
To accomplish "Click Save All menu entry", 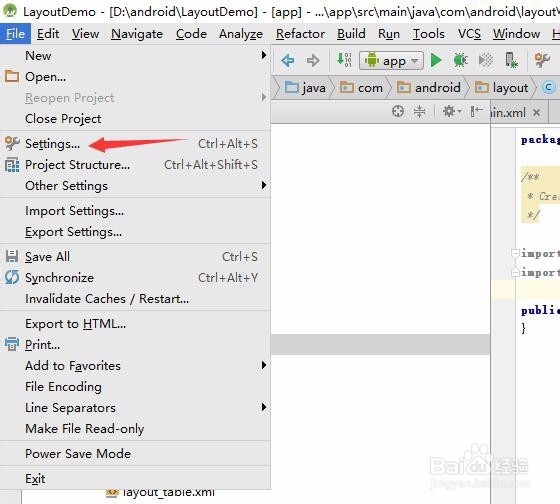I will (x=135, y=256).
